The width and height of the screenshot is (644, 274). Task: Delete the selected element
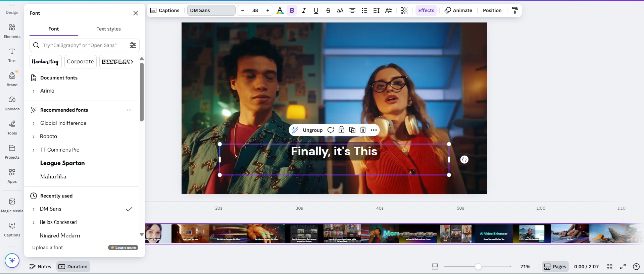(363, 130)
